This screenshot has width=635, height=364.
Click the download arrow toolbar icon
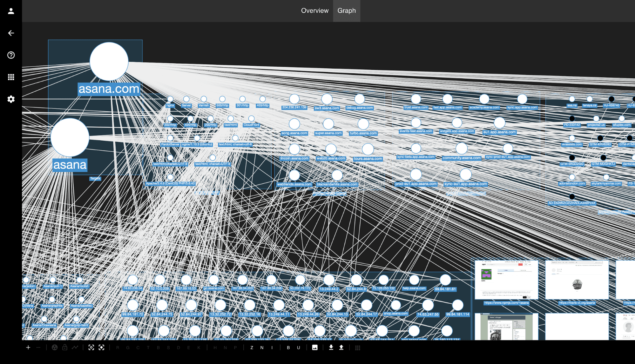[331, 347]
